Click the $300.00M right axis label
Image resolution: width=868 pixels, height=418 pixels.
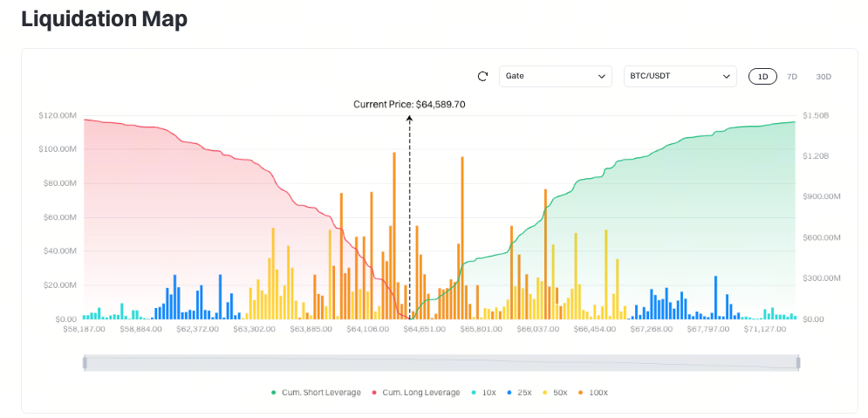coord(822,278)
